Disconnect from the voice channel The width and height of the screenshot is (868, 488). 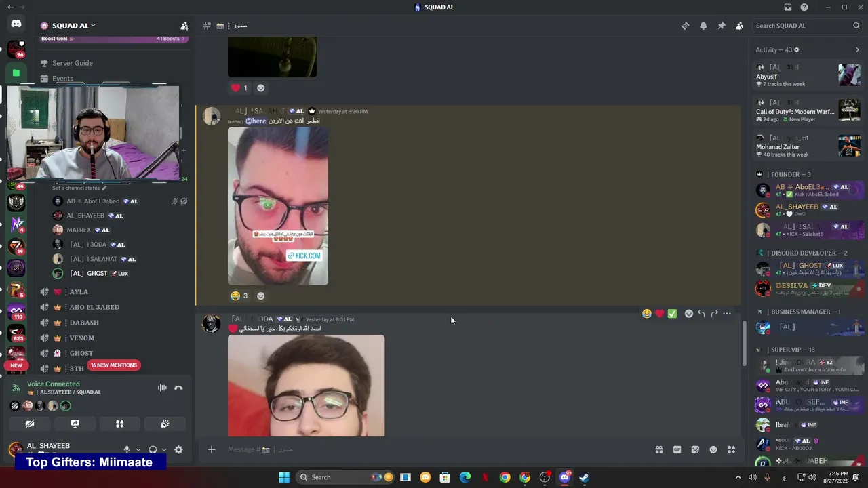178,388
